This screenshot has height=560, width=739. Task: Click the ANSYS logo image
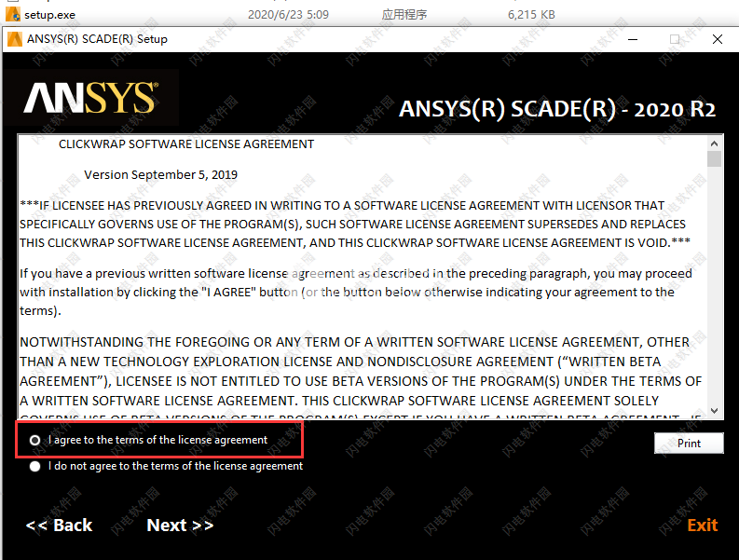click(91, 98)
